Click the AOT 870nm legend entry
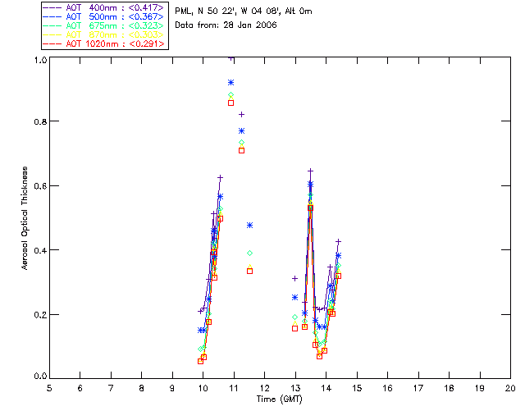Viewport: 525px width, 420px height. [x=103, y=34]
